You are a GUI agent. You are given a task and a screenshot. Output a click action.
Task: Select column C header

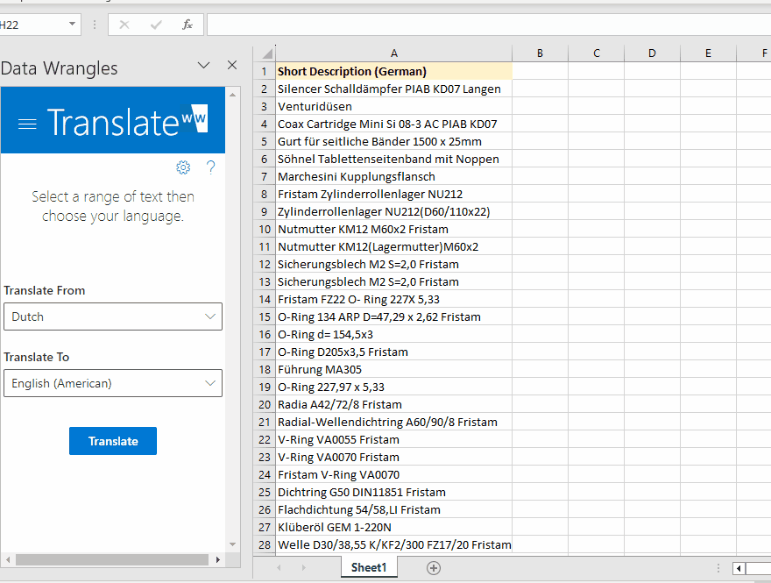pos(596,53)
